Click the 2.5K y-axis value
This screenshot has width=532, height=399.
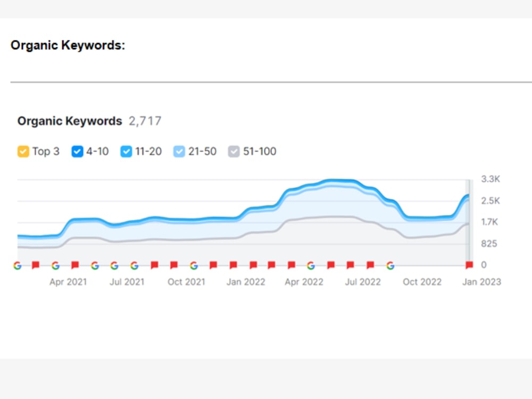(491, 201)
